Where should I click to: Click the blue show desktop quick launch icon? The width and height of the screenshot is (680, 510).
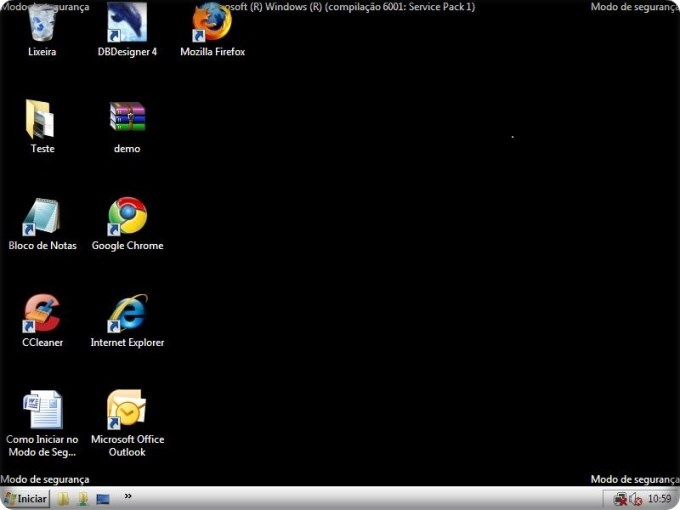[x=103, y=499]
